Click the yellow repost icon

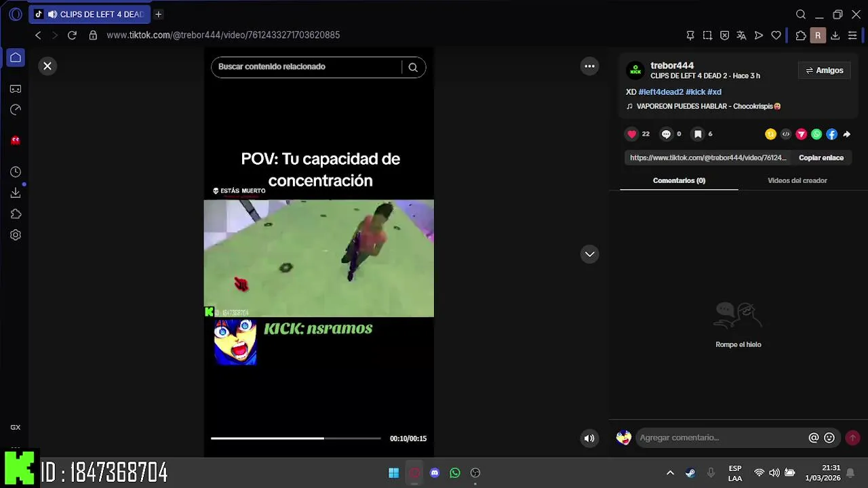tap(770, 134)
